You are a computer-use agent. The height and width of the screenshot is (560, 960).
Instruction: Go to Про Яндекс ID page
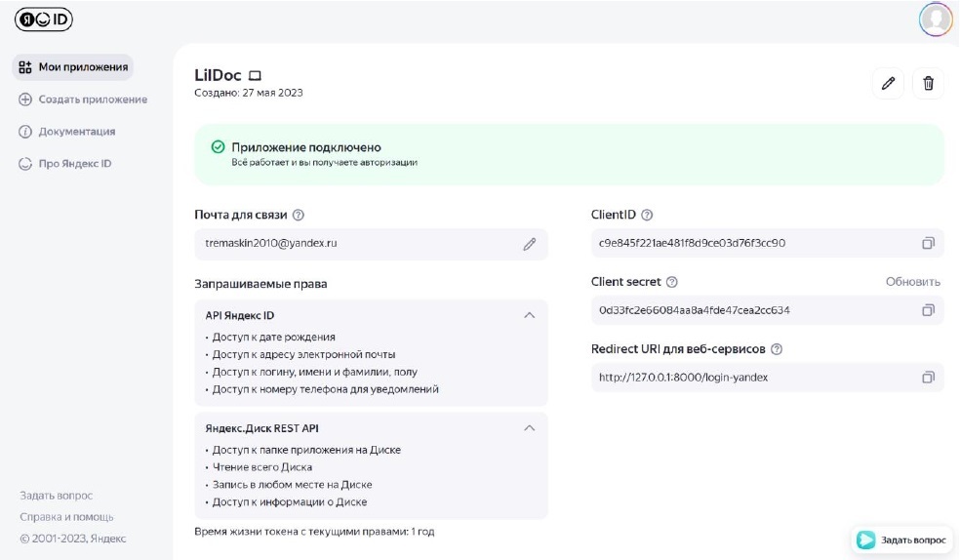click(x=65, y=164)
